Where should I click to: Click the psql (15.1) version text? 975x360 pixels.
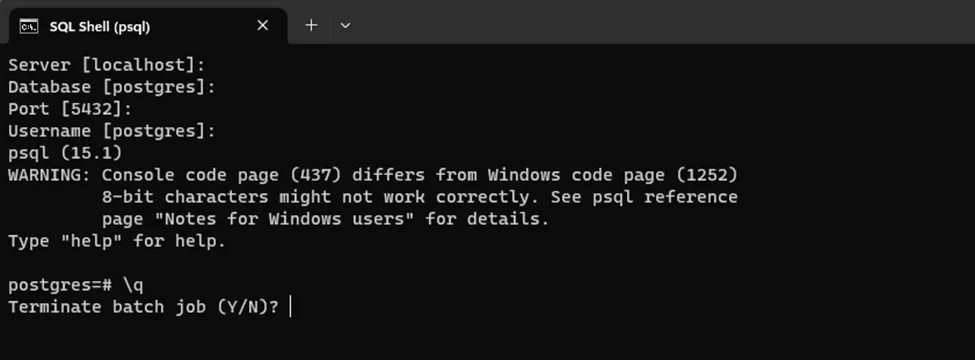65,153
